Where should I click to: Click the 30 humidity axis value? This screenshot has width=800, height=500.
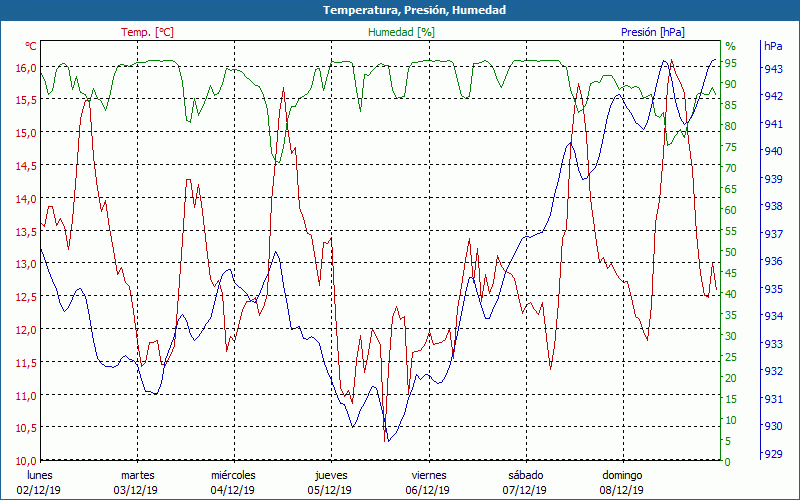pos(731,336)
